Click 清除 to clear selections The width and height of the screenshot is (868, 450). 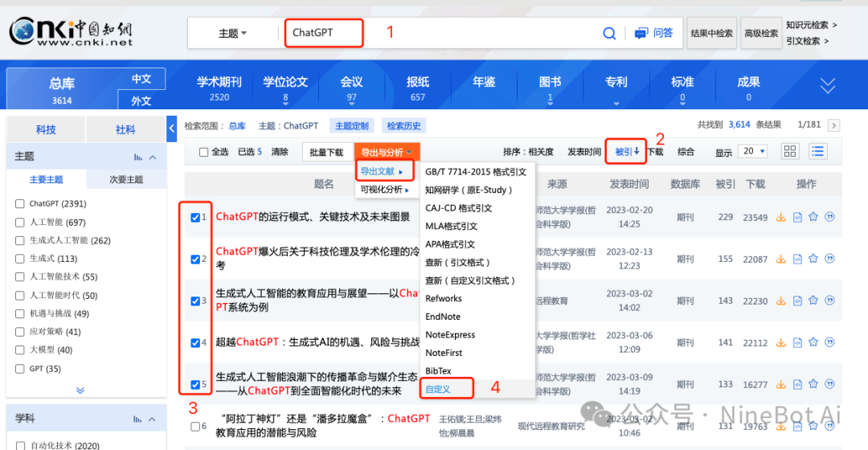[280, 152]
